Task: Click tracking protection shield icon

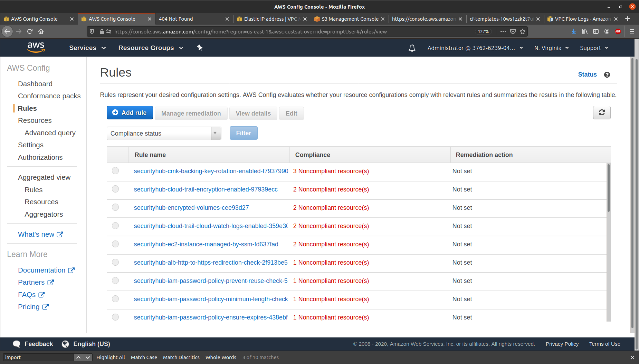Action: [x=92, y=31]
